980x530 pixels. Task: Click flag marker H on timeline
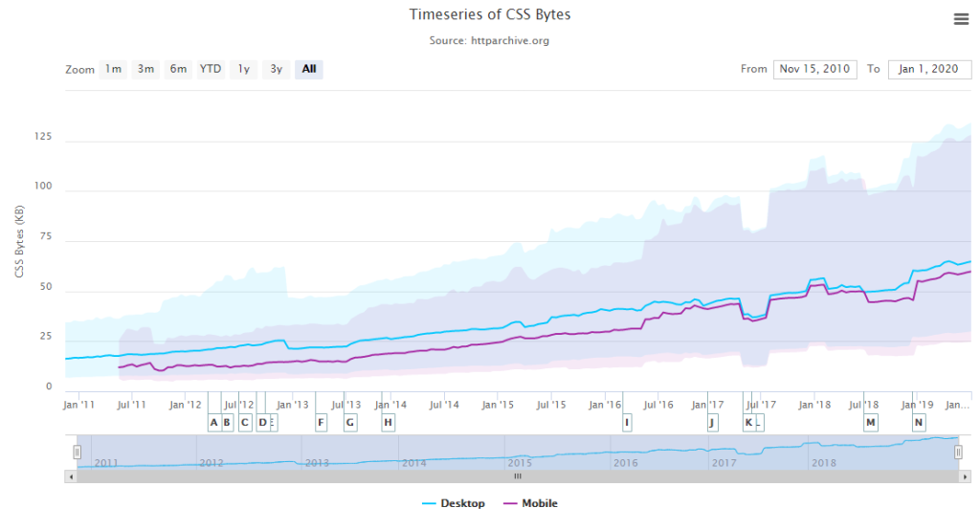click(x=388, y=422)
